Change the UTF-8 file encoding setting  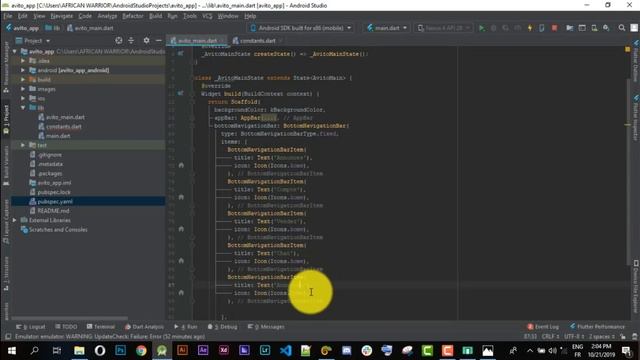(x=574, y=337)
